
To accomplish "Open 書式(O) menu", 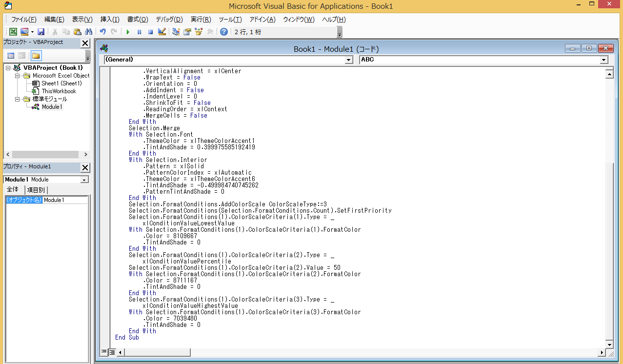I will (138, 20).
